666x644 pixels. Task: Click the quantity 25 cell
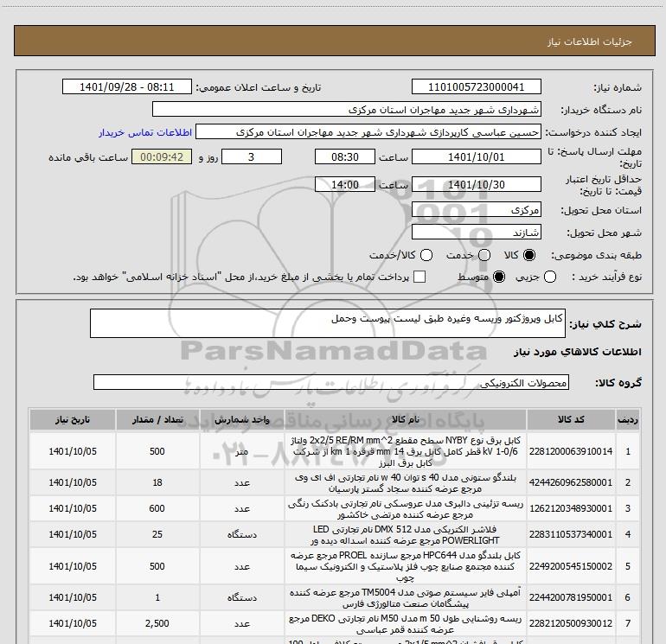click(157, 534)
